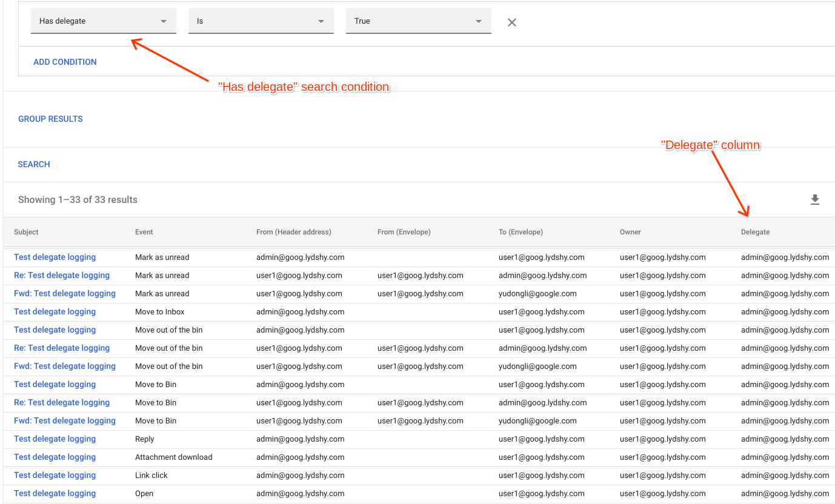Click yudongli@google.com in Fwd Mark as unread row
The height and width of the screenshot is (504, 835).
537,294
